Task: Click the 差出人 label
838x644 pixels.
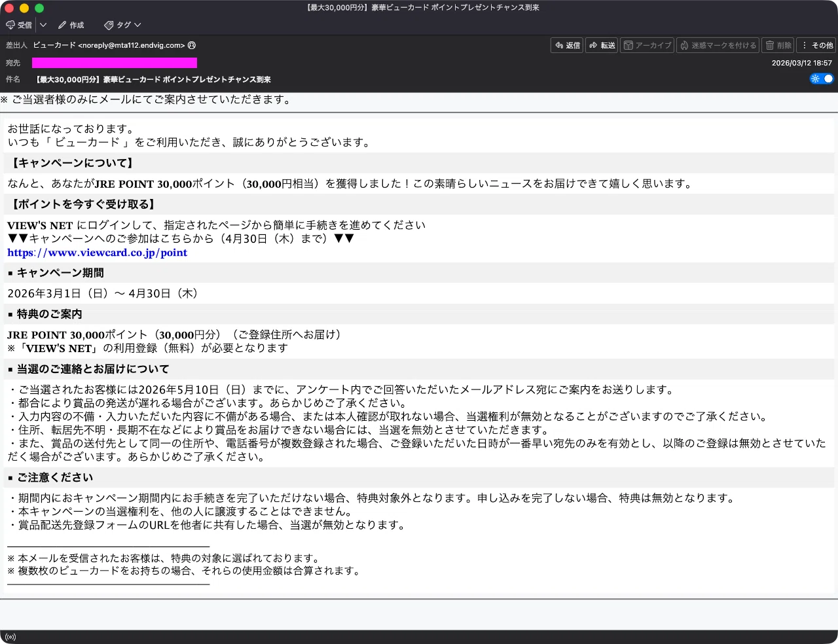Action: point(16,45)
